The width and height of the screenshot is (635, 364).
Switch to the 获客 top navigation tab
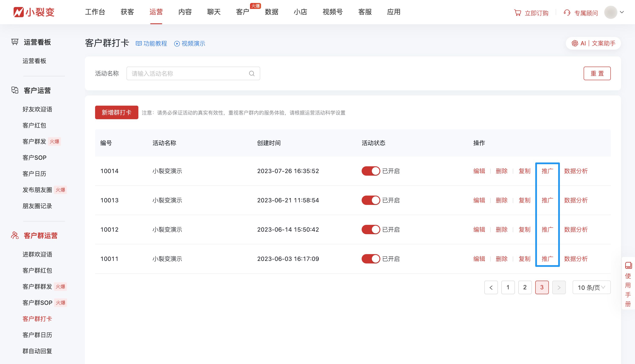(x=127, y=12)
